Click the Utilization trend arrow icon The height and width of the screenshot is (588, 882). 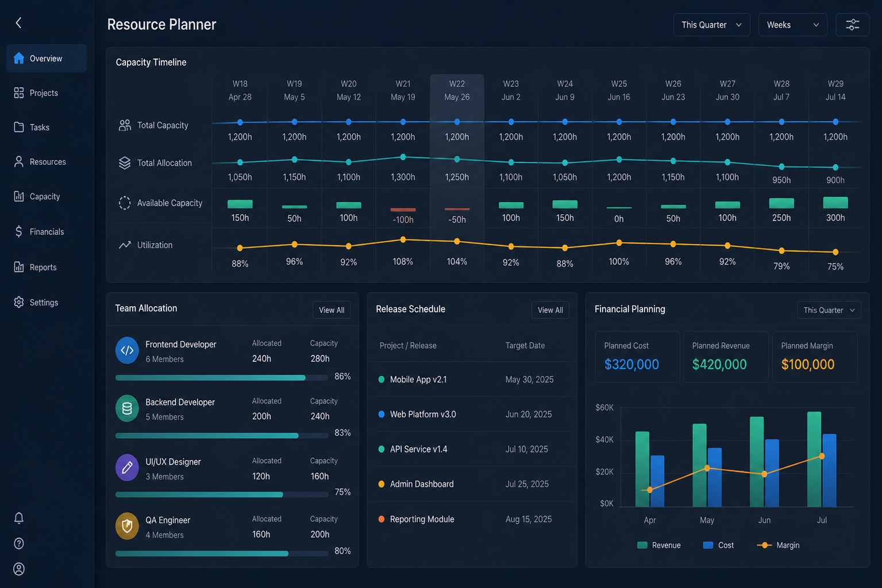125,245
